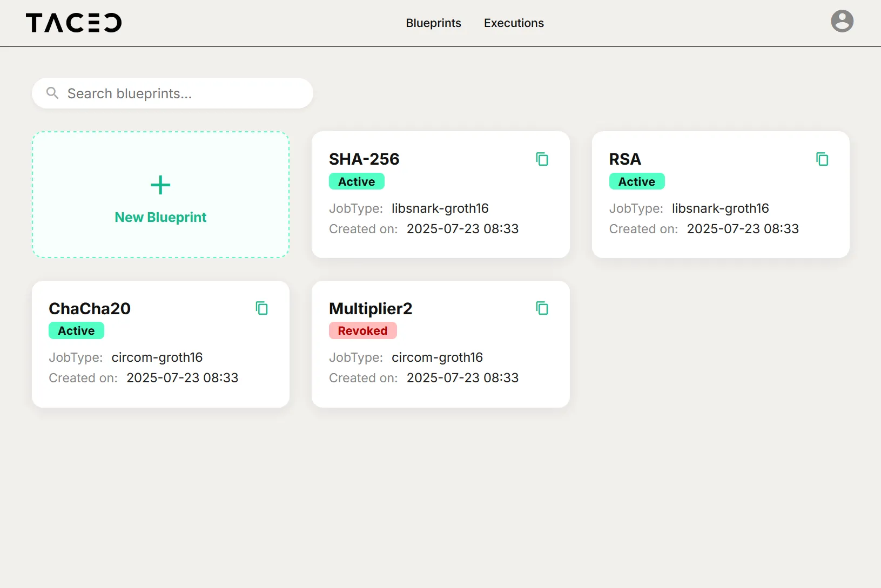The width and height of the screenshot is (881, 588).
Task: Select the RSA blueprint title
Action: [625, 159]
